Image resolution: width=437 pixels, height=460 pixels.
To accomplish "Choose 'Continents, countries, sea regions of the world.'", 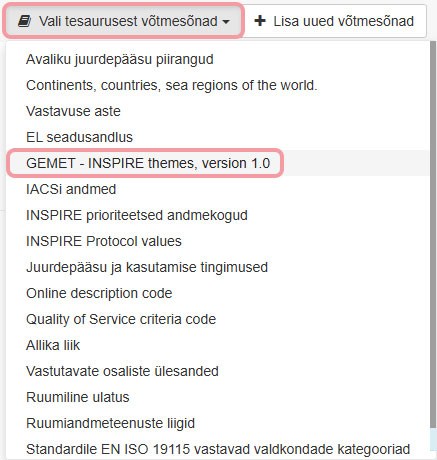I will [172, 85].
